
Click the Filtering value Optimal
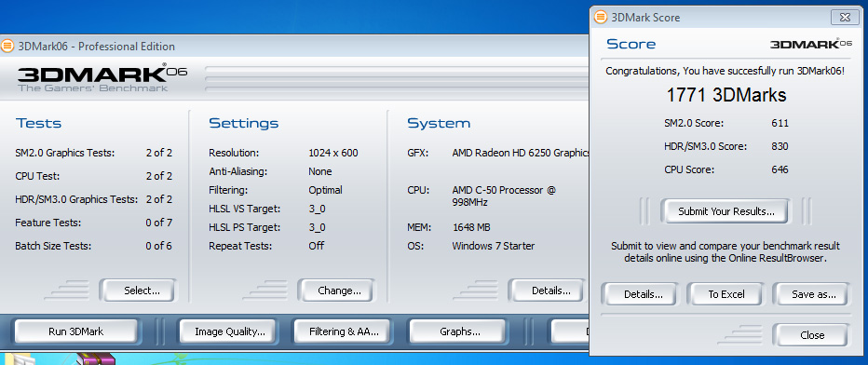326,190
